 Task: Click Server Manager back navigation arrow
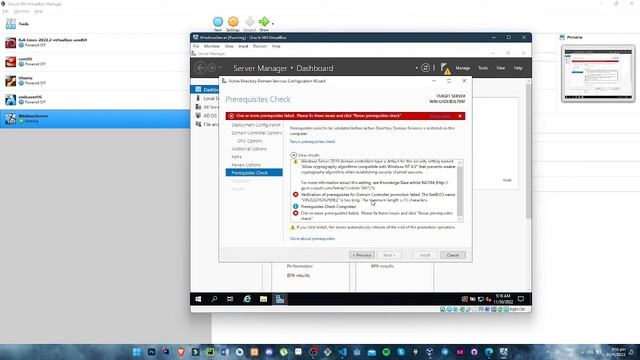click(x=200, y=68)
